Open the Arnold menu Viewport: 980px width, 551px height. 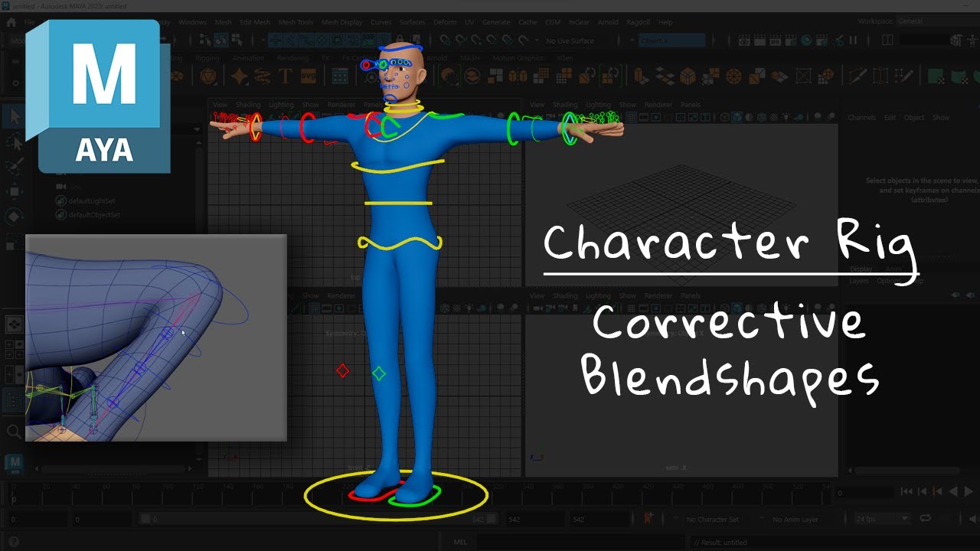(x=607, y=22)
